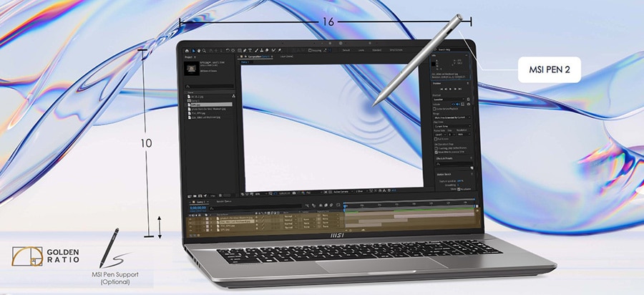Click the Effects & Presets search field
The height and width of the screenshot is (295, 644).
[454, 164]
